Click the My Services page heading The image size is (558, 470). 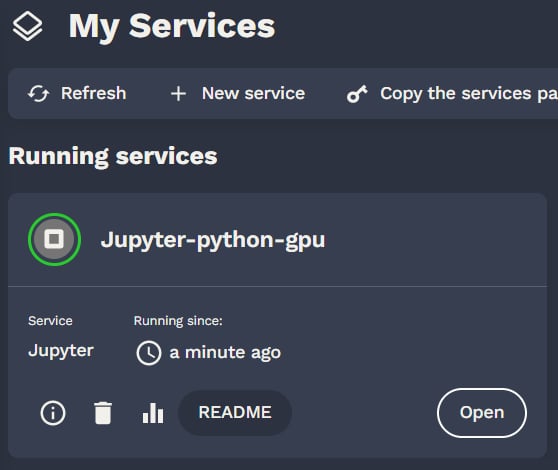tap(172, 26)
